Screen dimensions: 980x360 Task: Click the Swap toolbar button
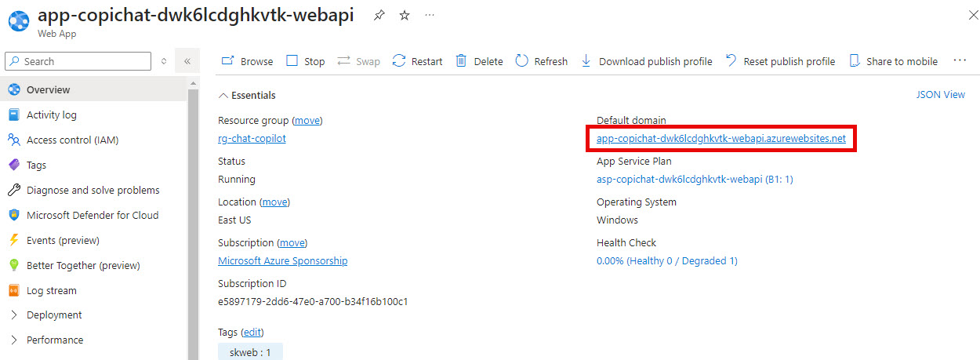point(358,61)
